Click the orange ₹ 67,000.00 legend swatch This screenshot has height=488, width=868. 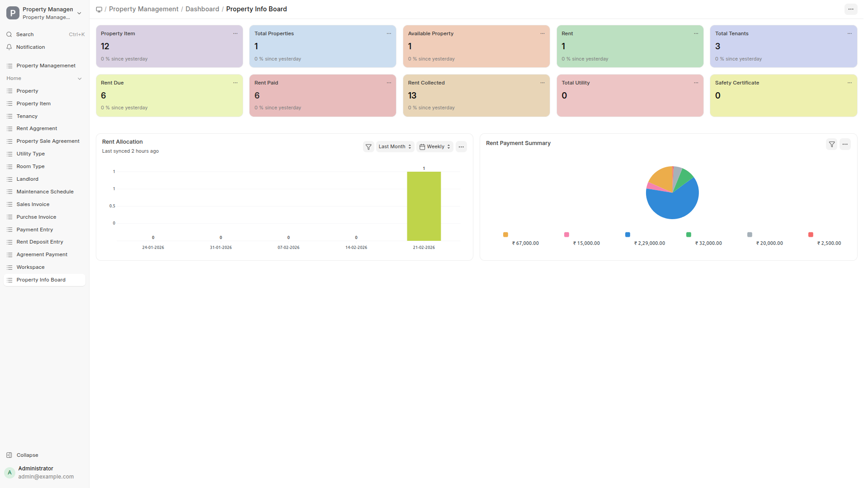tap(505, 235)
